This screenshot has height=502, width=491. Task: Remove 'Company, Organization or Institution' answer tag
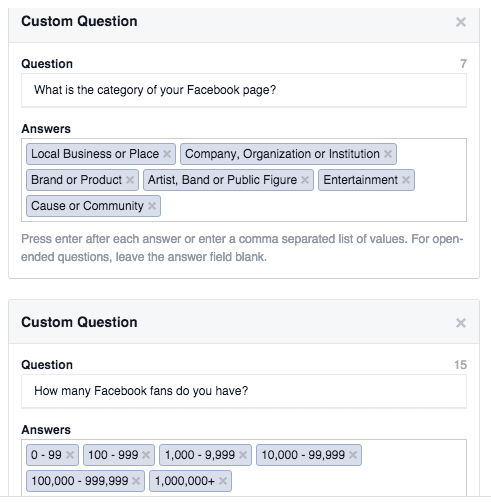388,154
